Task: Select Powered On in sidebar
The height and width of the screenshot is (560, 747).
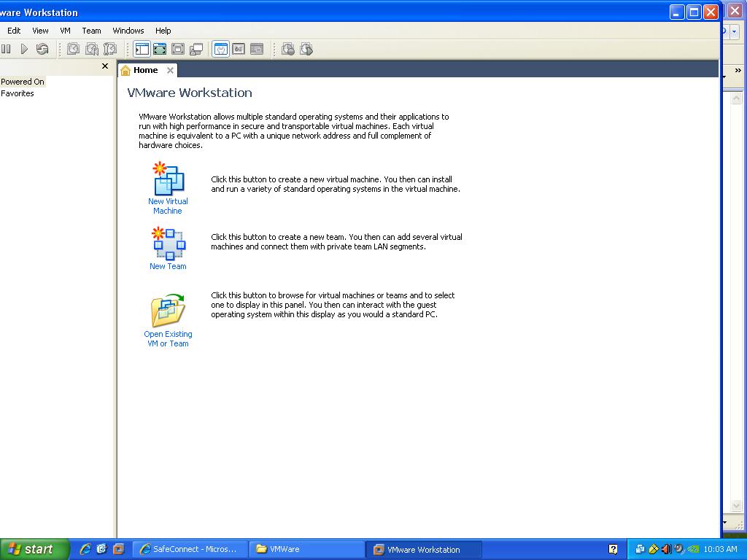Action: point(23,82)
